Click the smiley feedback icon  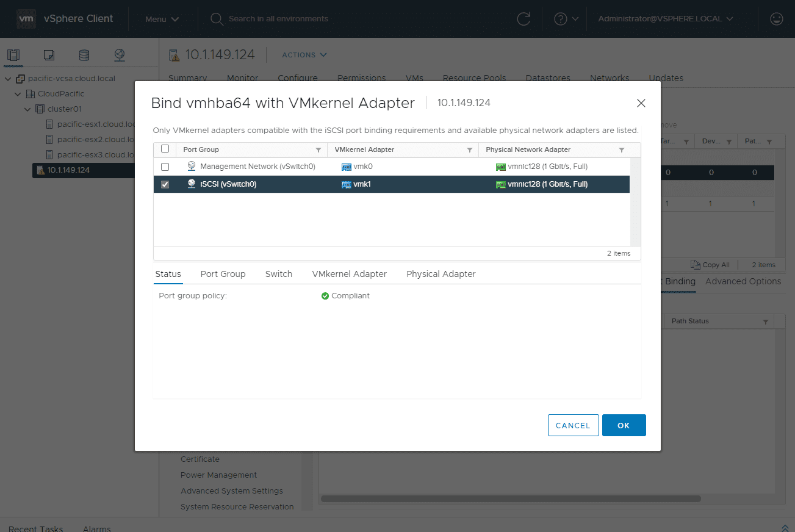click(777, 19)
